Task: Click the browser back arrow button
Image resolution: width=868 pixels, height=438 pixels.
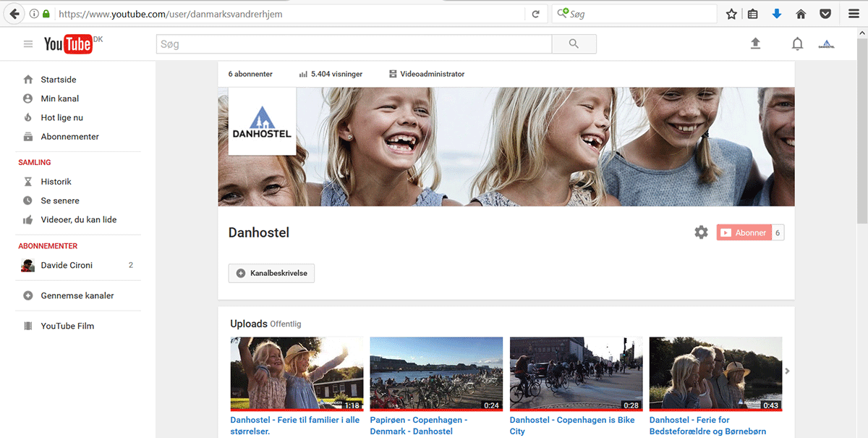Action: pyautogui.click(x=14, y=14)
